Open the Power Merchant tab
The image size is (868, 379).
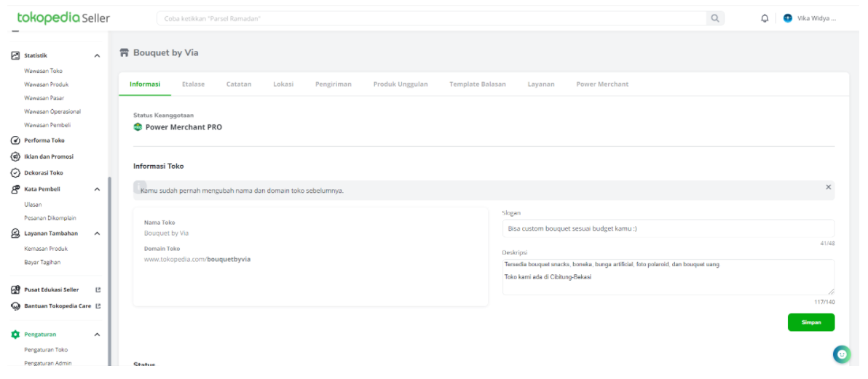[x=602, y=84]
